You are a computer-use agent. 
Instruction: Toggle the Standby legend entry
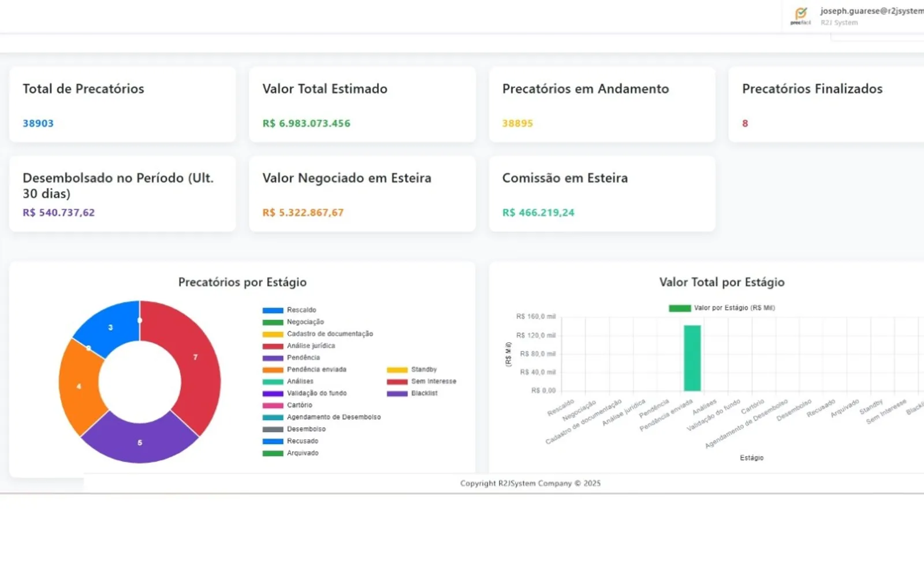click(x=412, y=369)
